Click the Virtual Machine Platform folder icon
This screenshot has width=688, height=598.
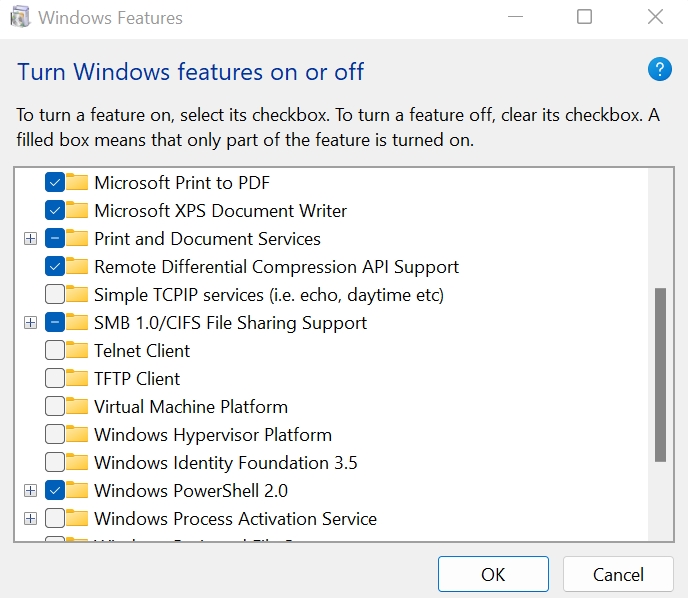point(77,407)
